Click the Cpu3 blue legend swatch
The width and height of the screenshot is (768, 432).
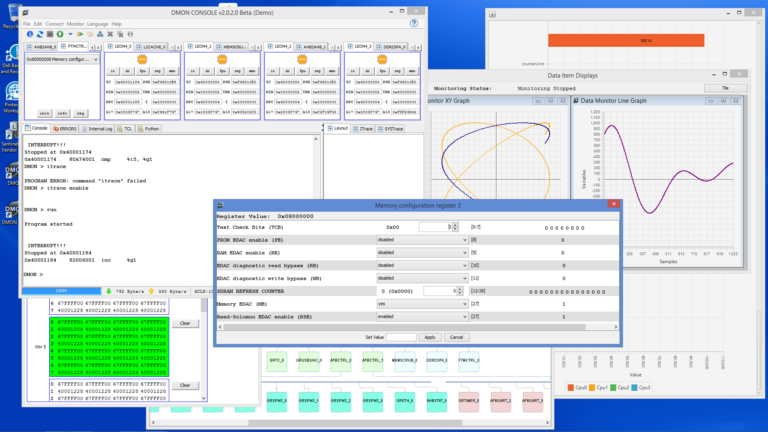634,387
